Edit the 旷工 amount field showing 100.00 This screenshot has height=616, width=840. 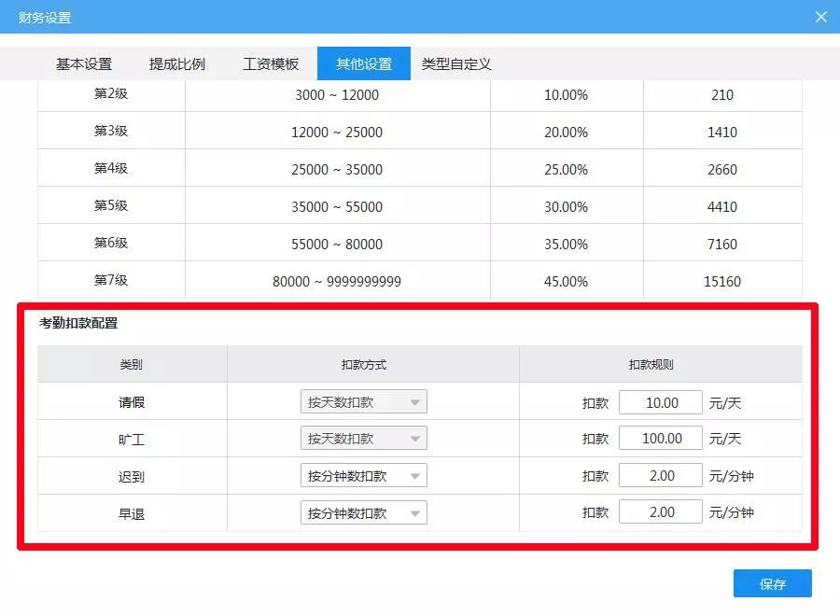point(661,438)
